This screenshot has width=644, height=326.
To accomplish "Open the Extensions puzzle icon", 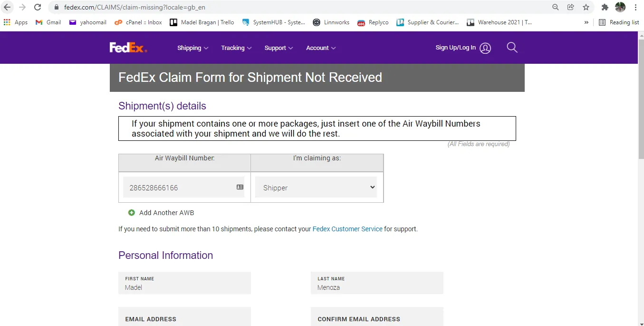I will click(x=605, y=7).
